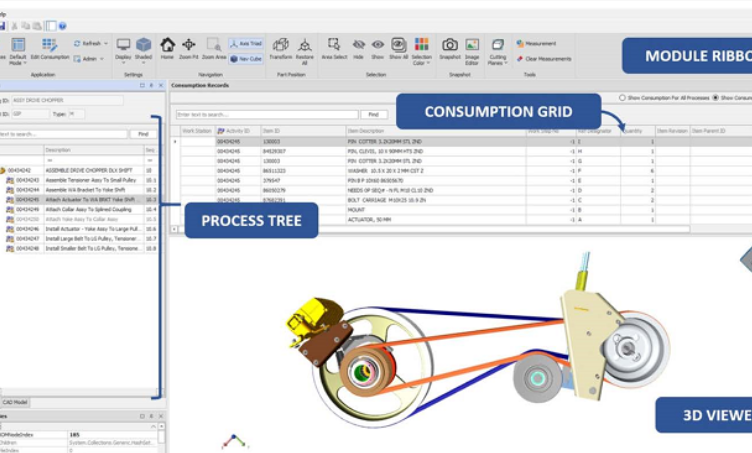Click the root node icon beside 00434242

point(2,171)
